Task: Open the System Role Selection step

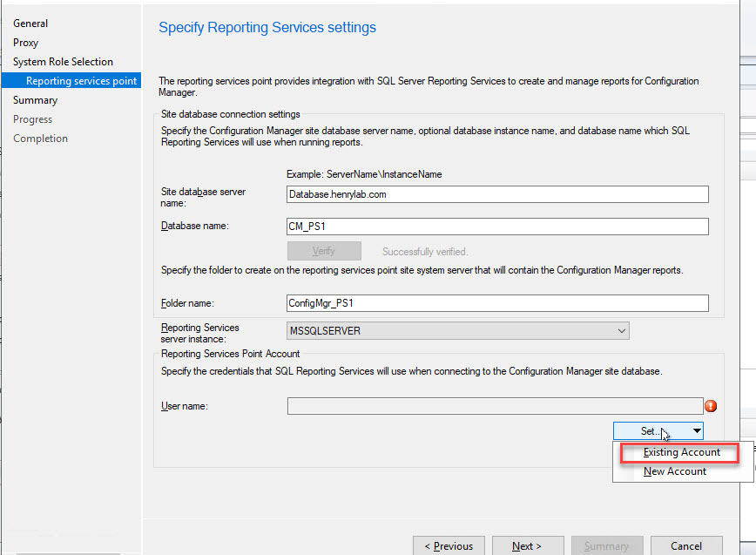Action: click(63, 62)
